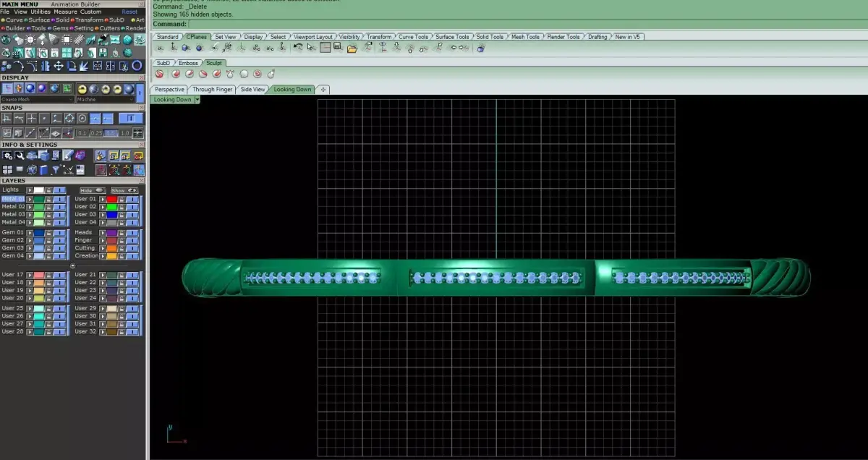Click the globe icon in Display panel

[x=54, y=88]
